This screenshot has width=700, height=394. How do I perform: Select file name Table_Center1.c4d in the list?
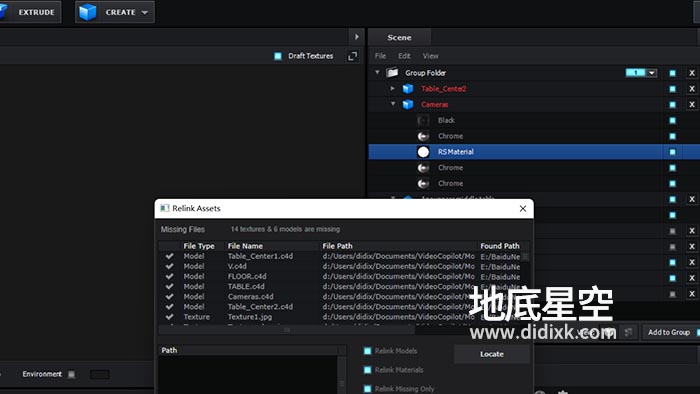click(260, 256)
